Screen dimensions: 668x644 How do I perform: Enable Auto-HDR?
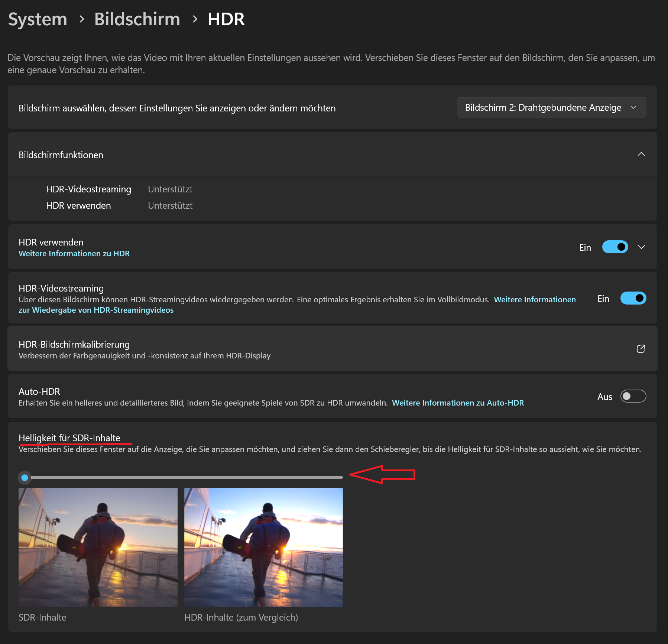point(633,396)
